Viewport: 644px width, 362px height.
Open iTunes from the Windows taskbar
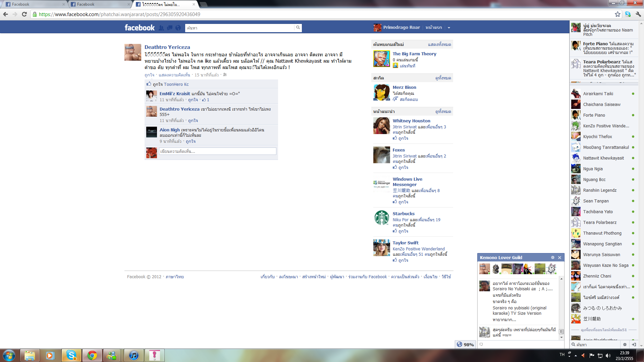134,355
